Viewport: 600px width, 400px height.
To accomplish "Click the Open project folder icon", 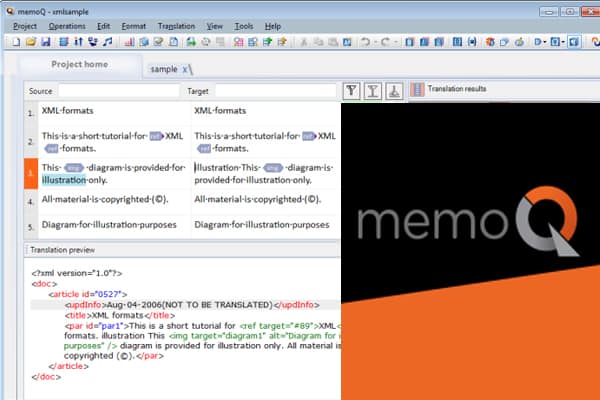I will (32, 42).
